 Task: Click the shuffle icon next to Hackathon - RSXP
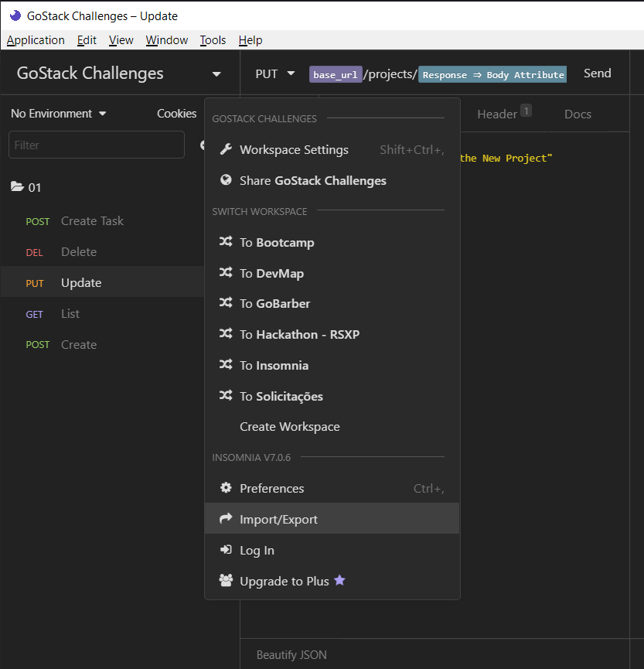(226, 333)
